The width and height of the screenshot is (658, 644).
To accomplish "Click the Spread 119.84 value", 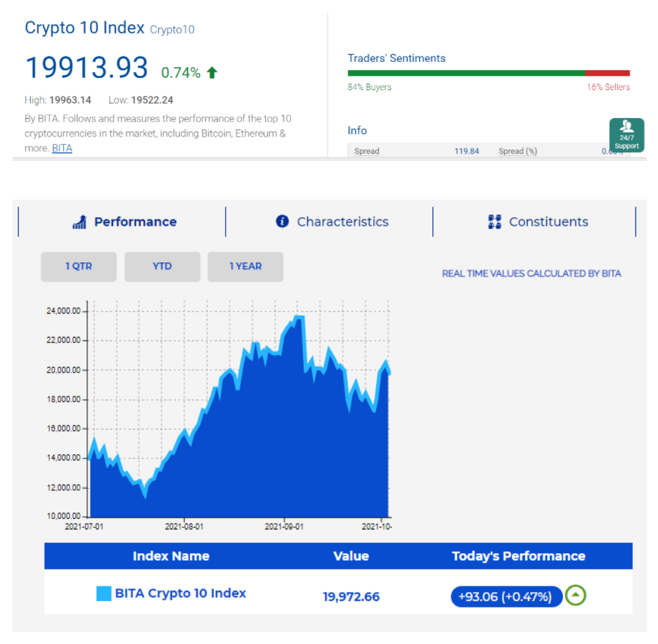I will [x=466, y=151].
